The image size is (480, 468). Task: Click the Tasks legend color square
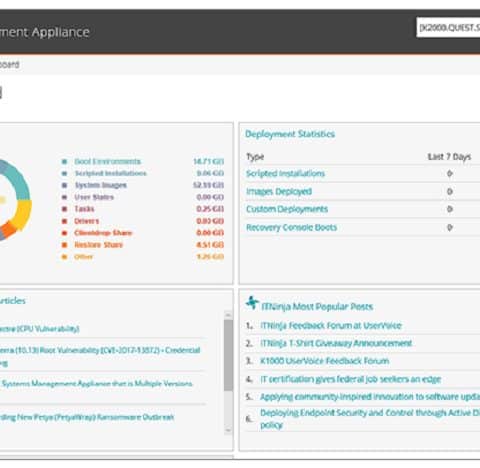[64, 209]
